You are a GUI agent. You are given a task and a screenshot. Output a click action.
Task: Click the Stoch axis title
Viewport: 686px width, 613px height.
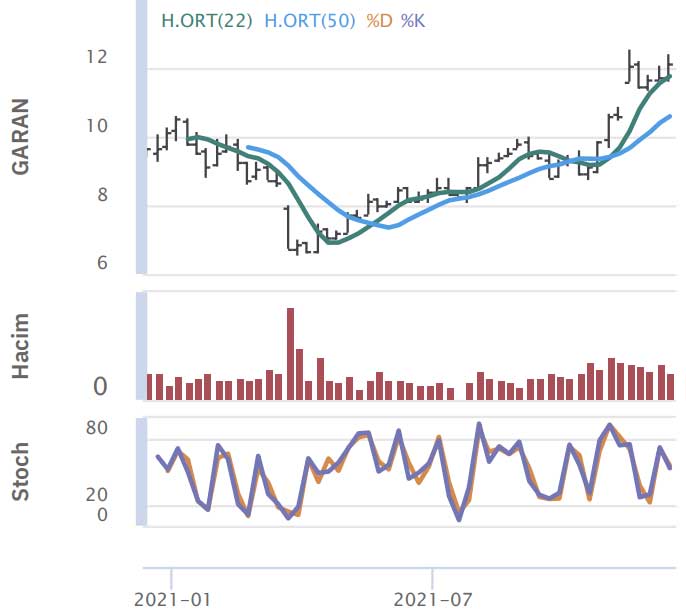[x=21, y=471]
